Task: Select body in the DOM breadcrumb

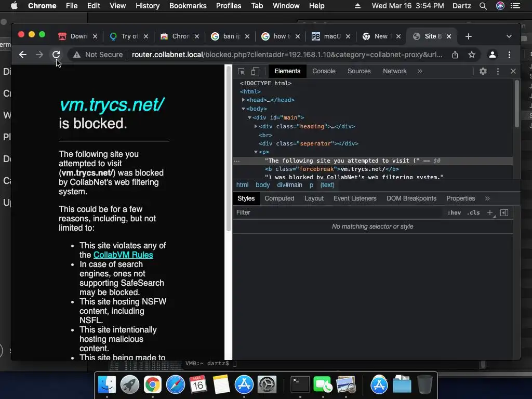Action: tap(262, 185)
